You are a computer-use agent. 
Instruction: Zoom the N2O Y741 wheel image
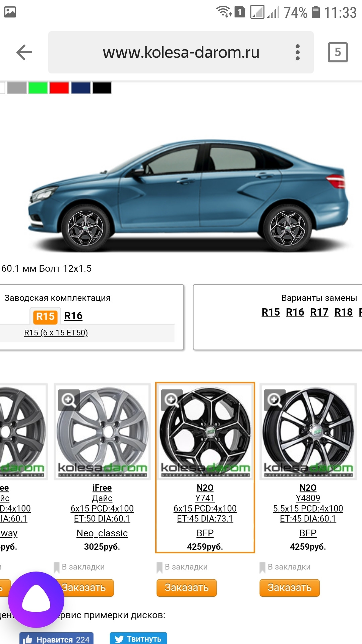click(x=172, y=400)
